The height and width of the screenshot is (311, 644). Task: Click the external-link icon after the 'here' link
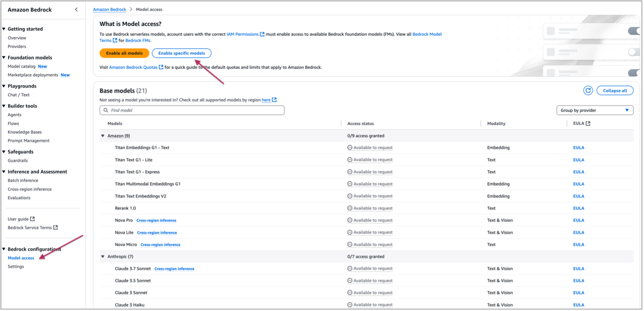click(274, 100)
